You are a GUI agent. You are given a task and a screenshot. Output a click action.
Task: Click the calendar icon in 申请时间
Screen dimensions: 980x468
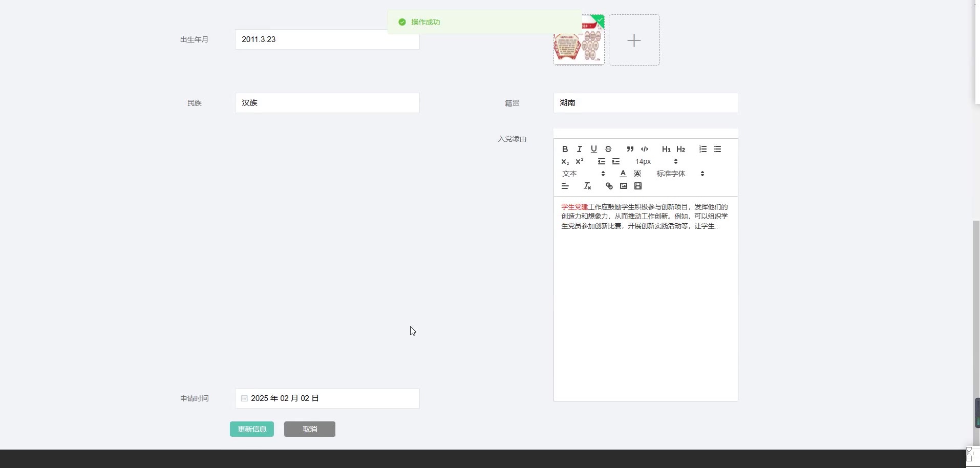point(244,398)
